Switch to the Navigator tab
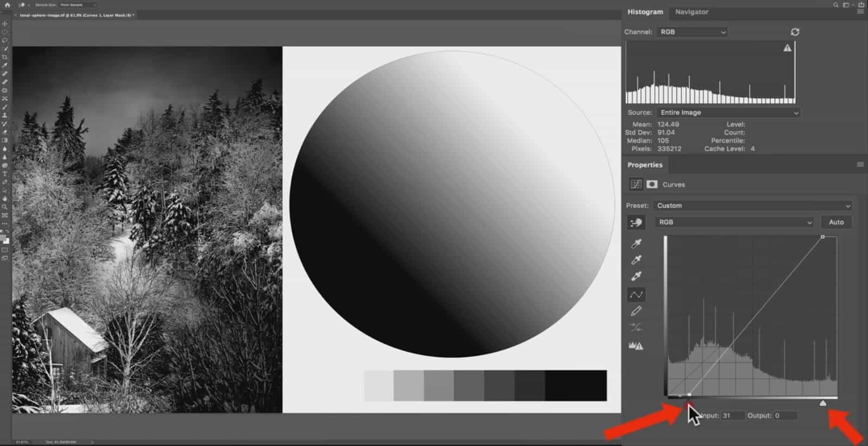The image size is (868, 446). click(x=692, y=11)
